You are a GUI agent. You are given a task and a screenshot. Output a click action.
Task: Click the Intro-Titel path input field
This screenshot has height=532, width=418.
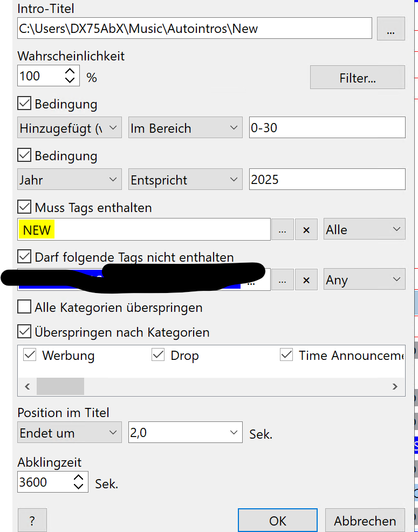tap(195, 29)
